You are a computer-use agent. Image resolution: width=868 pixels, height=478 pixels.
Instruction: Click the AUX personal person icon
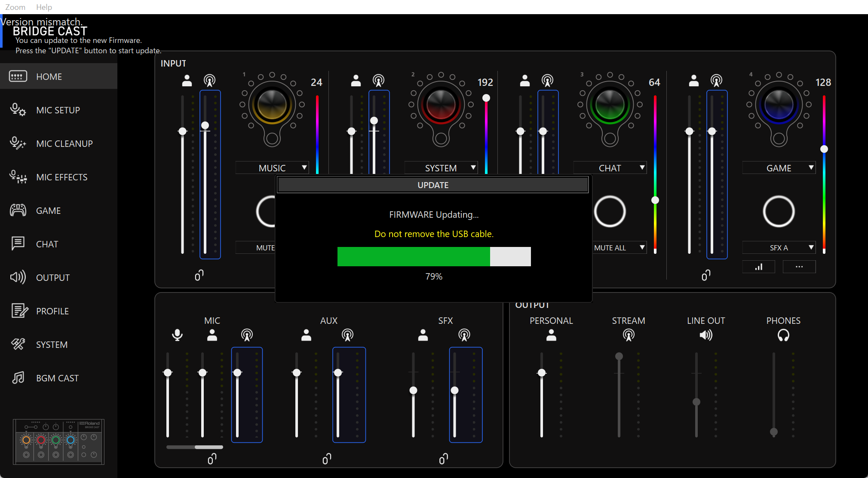306,335
